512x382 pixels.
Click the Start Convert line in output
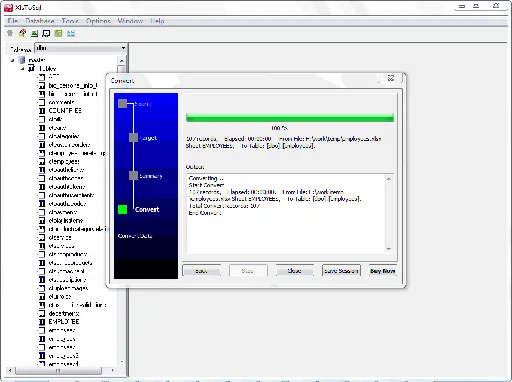point(206,185)
